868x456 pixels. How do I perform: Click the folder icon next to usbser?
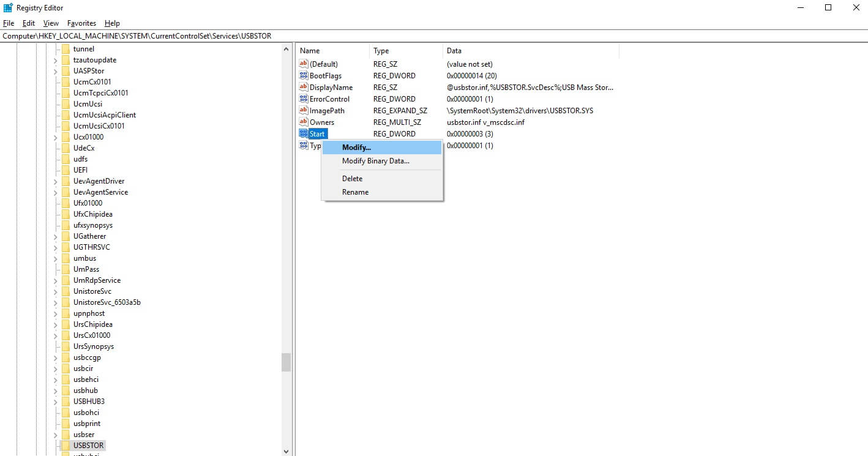65,434
